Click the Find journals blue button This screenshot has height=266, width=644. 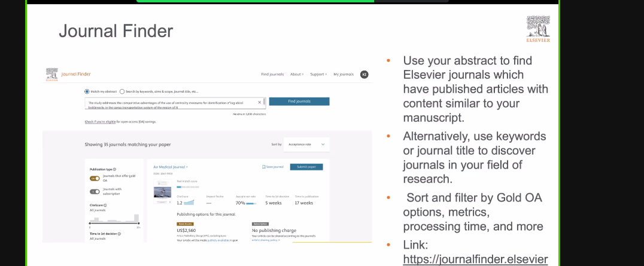(x=299, y=102)
